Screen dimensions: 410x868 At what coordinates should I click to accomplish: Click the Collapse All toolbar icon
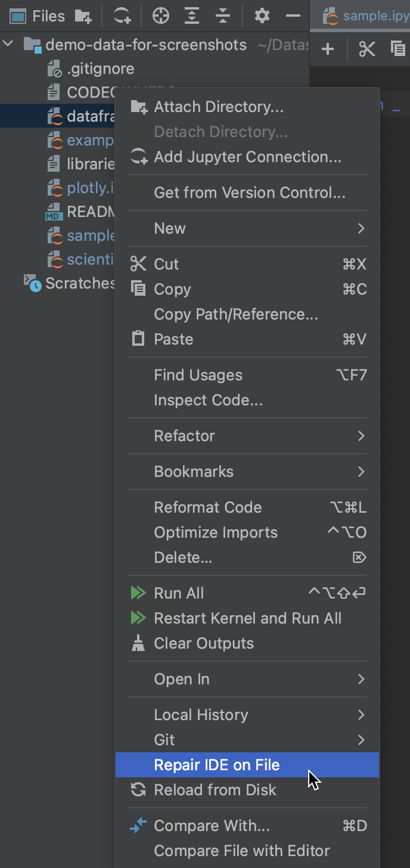click(223, 16)
